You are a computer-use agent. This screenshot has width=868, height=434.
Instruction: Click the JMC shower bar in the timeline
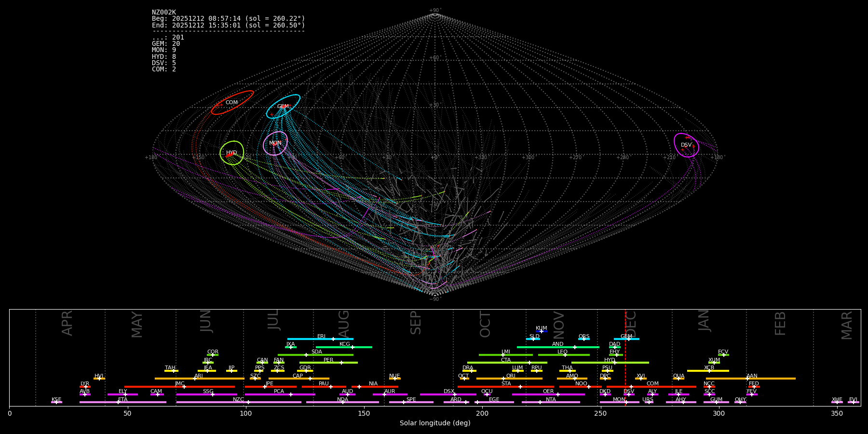pos(179,387)
